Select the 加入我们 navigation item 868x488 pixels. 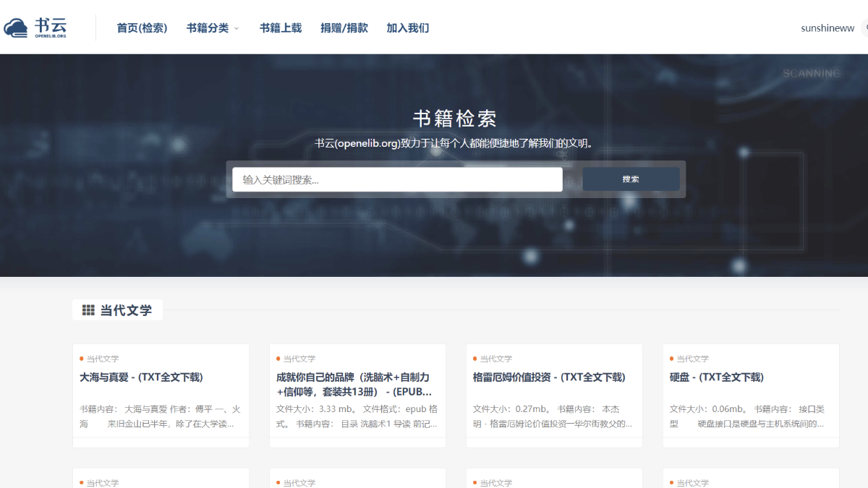[407, 28]
